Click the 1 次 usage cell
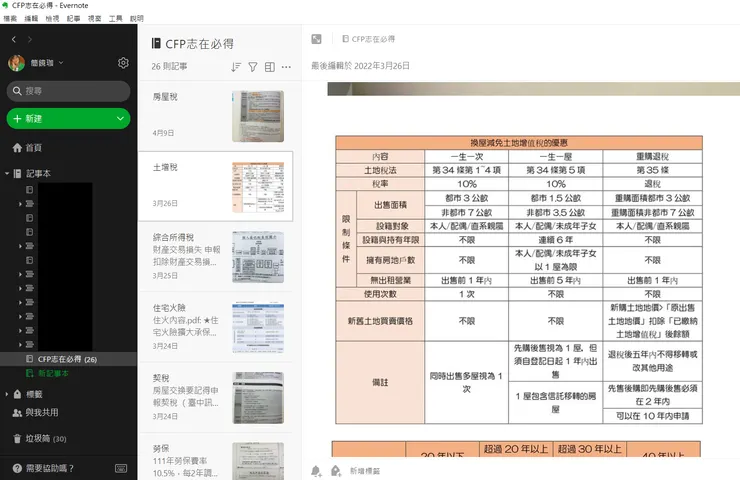 click(x=467, y=294)
